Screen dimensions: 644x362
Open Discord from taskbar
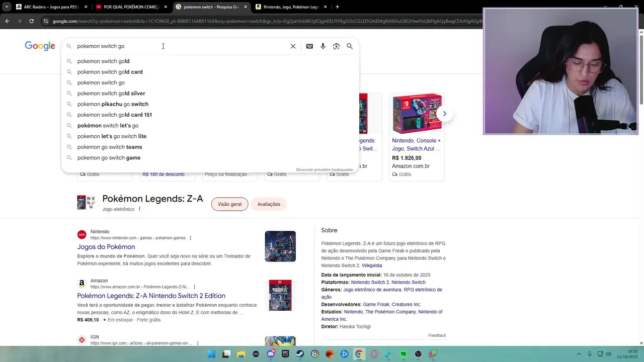(271, 354)
